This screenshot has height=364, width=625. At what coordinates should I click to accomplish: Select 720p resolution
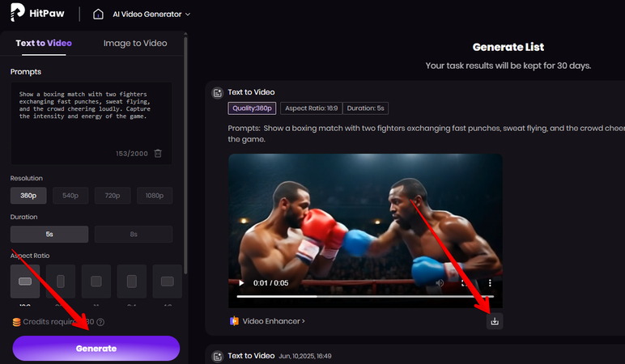pos(113,196)
